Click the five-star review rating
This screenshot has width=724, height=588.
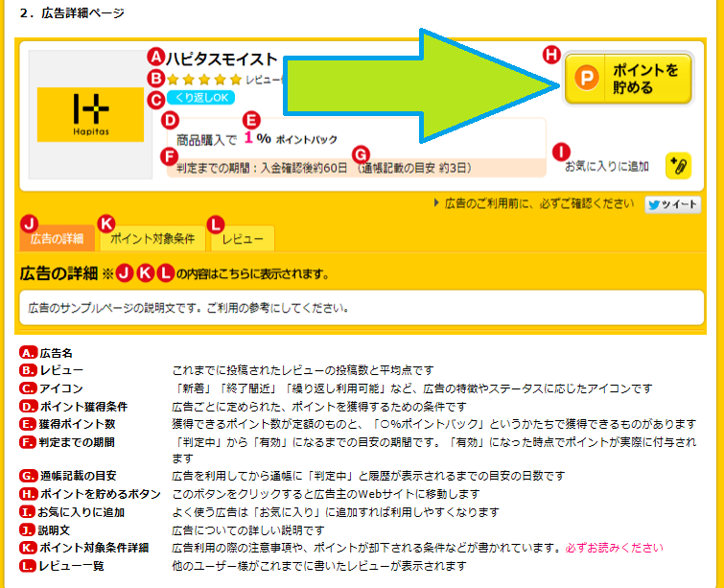pyautogui.click(x=204, y=80)
